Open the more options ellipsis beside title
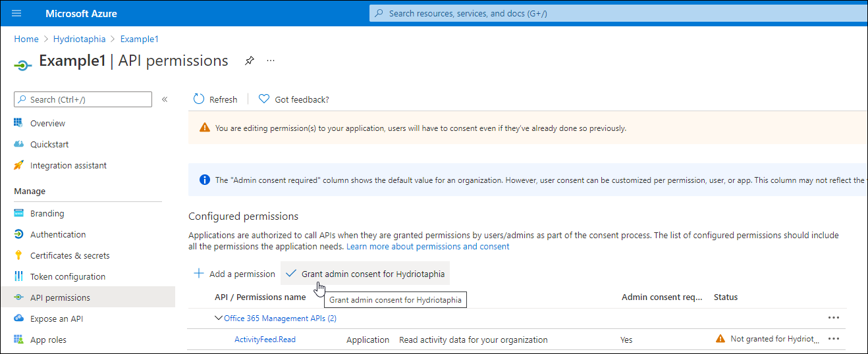The height and width of the screenshot is (354, 868). pyautogui.click(x=271, y=61)
